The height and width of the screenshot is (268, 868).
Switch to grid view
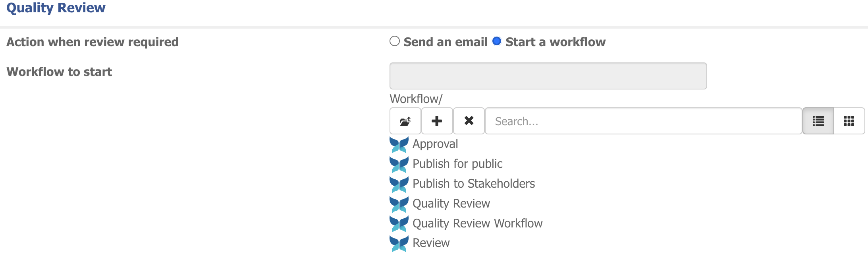click(x=849, y=121)
